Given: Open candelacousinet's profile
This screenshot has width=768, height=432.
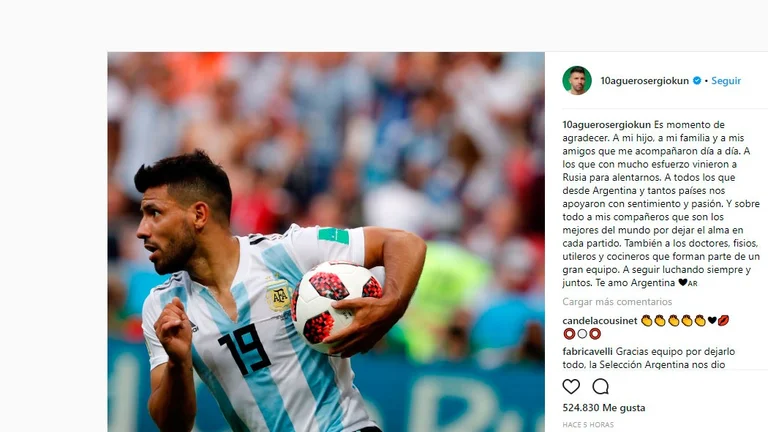Looking at the screenshot, I should point(600,321).
